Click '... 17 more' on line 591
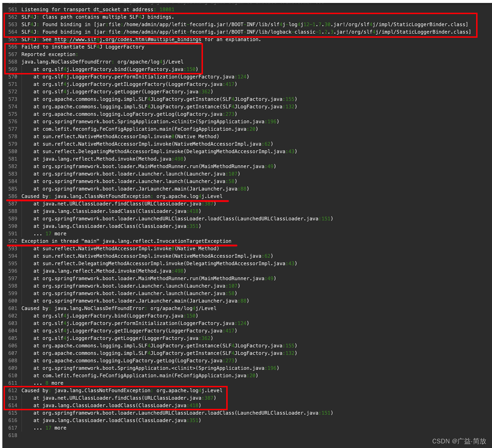 tap(50, 234)
